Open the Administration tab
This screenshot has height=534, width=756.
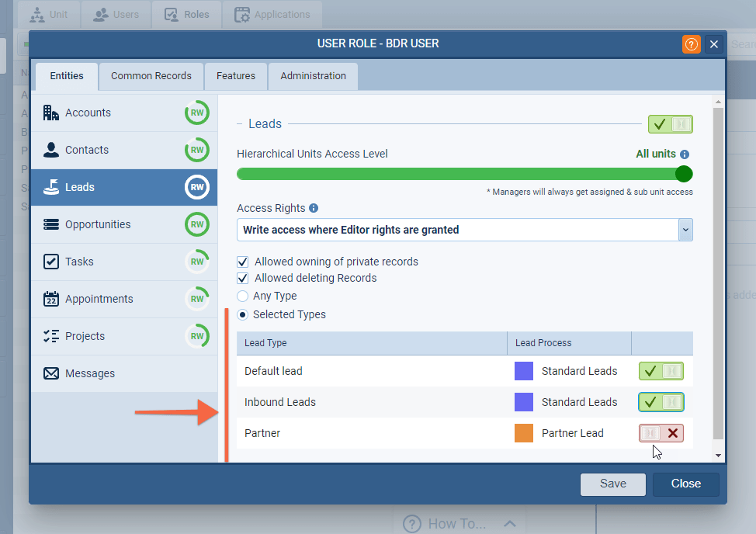pos(313,76)
